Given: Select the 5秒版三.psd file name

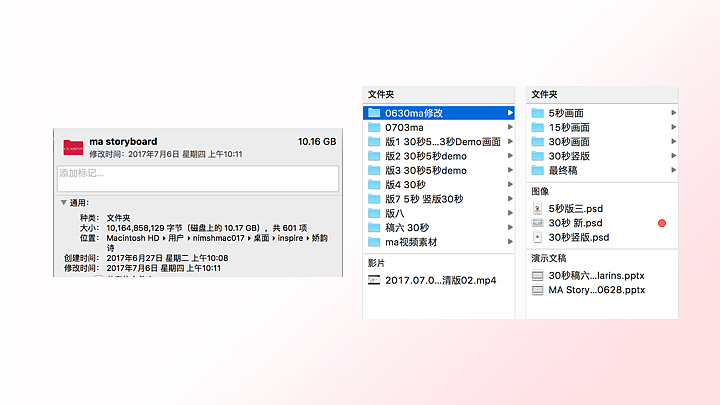Looking at the screenshot, I should pos(575,208).
